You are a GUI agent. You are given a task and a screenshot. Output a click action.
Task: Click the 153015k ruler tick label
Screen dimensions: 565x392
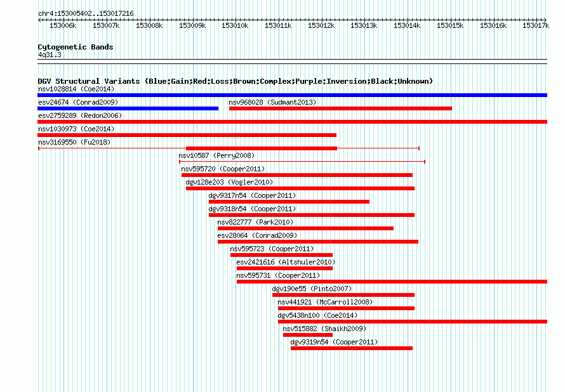click(450, 25)
